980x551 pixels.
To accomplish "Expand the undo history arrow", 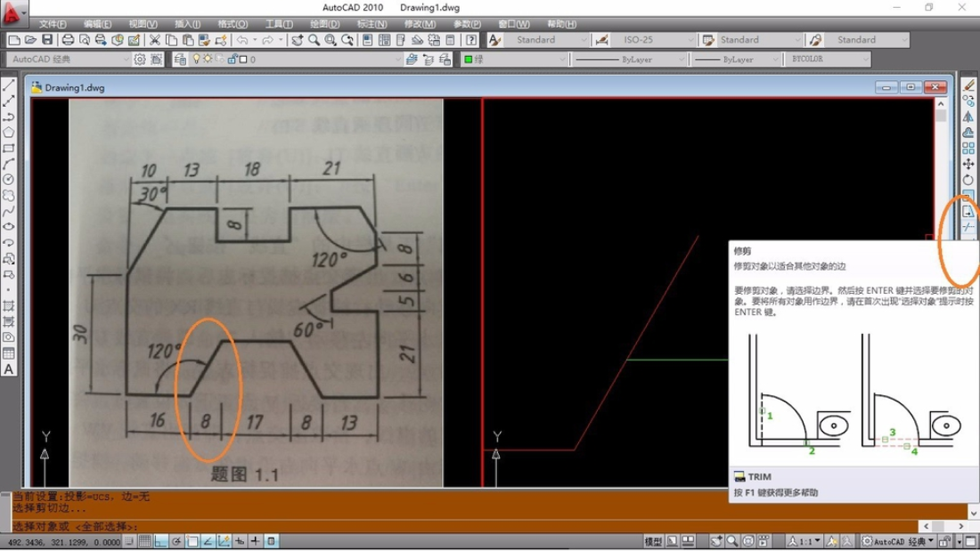I will pyautogui.click(x=255, y=40).
